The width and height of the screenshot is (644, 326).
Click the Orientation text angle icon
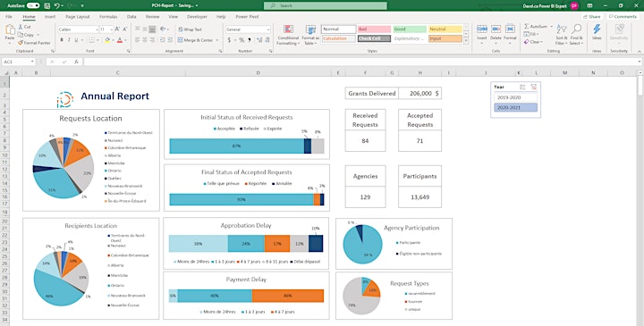(163, 29)
